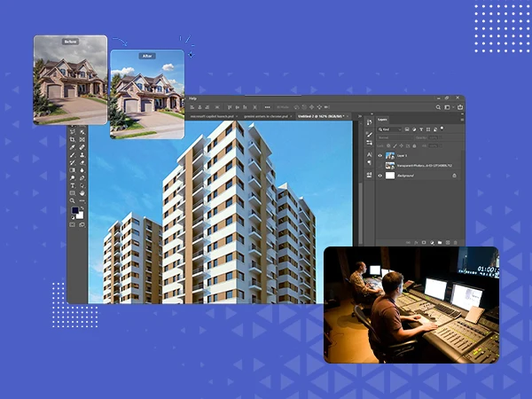The image size is (532, 399).
Task: Click the link layers icon
Action: point(408,243)
